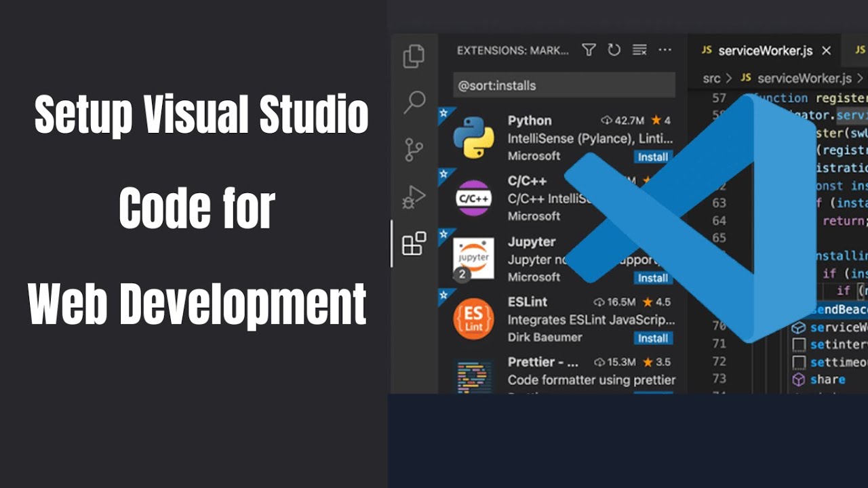Click the filter extensions funnel icon
The width and height of the screenshot is (868, 488).
click(x=589, y=50)
